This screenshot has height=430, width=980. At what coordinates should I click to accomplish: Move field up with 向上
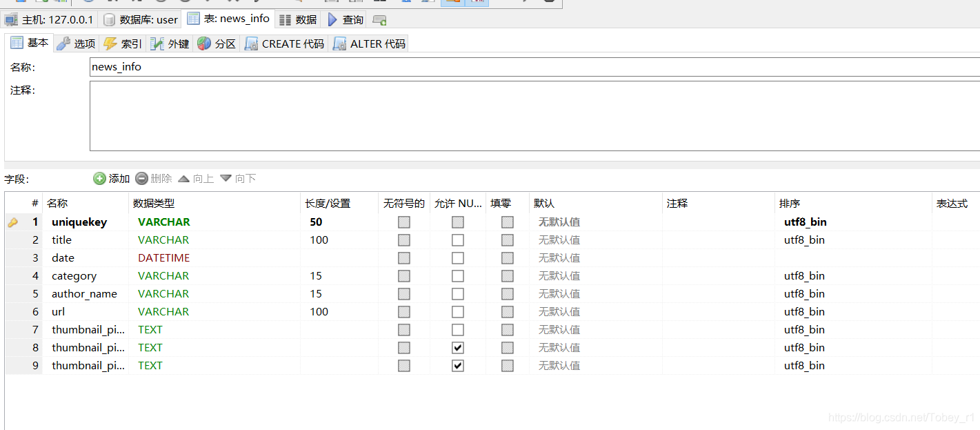(x=196, y=178)
